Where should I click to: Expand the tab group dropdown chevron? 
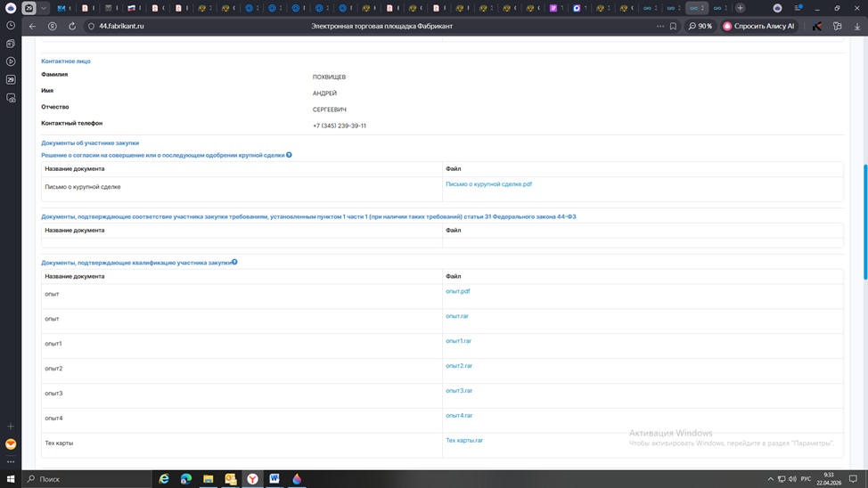point(43,8)
